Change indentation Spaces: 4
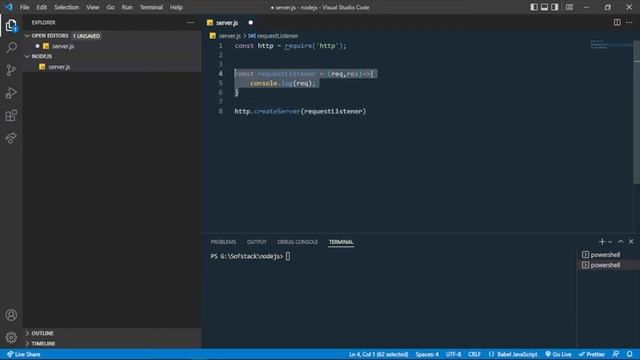This screenshot has height=360, width=640. coord(427,354)
